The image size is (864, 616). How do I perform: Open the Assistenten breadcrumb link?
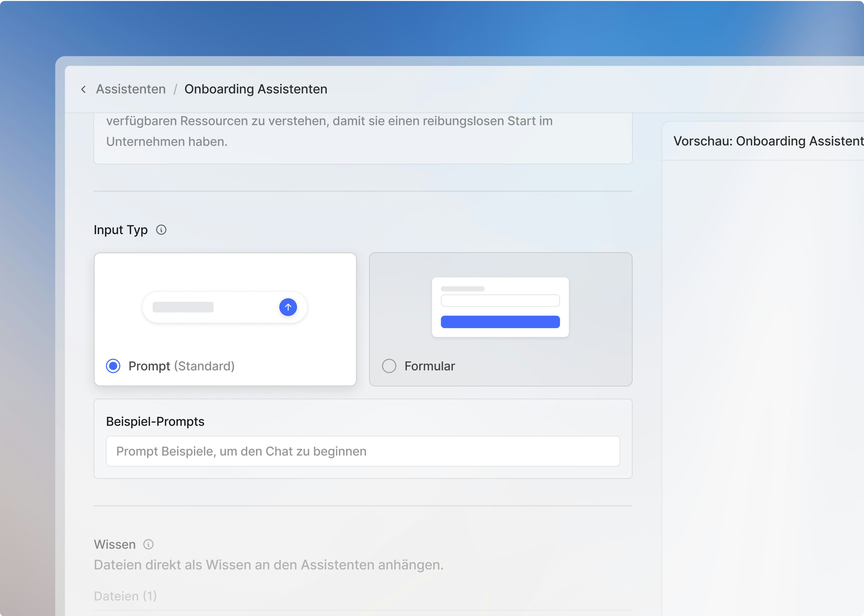click(x=130, y=89)
